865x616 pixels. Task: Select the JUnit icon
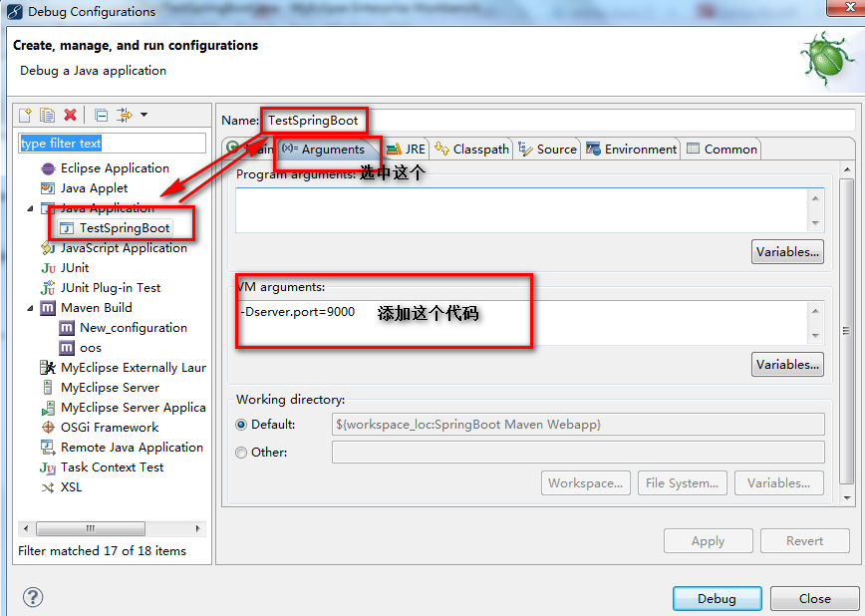[48, 268]
